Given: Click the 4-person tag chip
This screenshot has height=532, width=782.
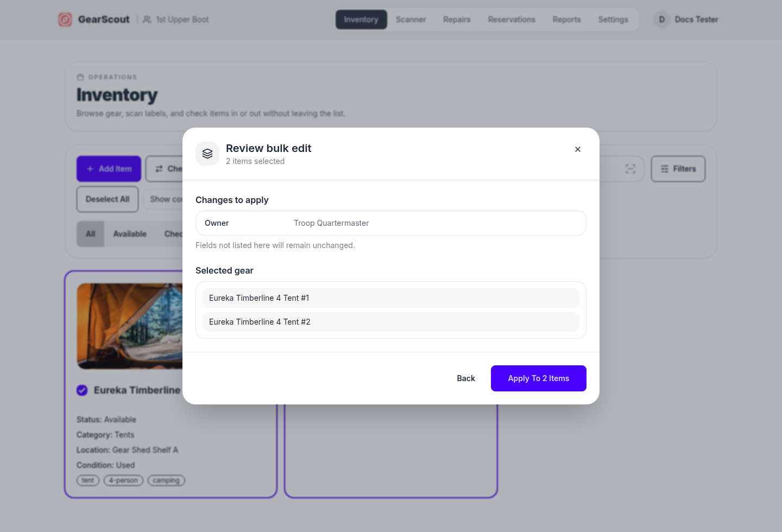Looking at the screenshot, I should pos(123,480).
